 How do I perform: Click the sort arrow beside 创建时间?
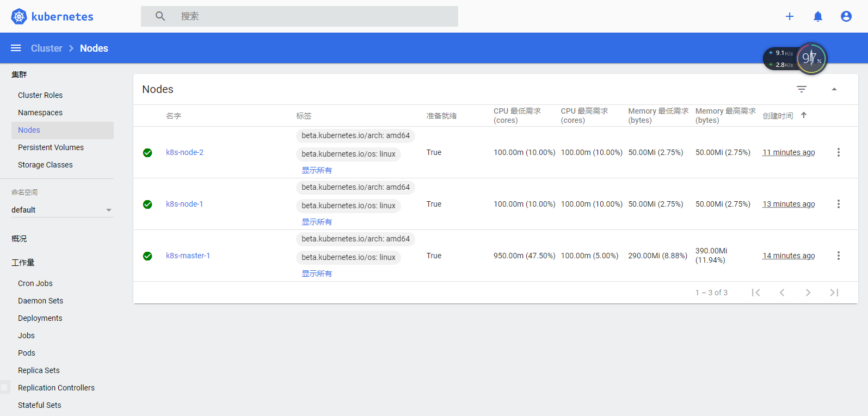(x=804, y=115)
